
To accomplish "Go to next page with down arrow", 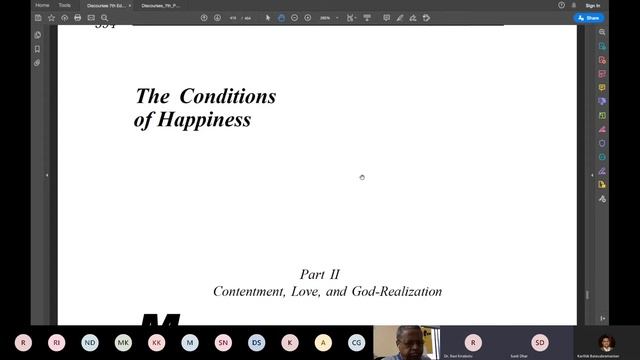I will click(x=217, y=18).
